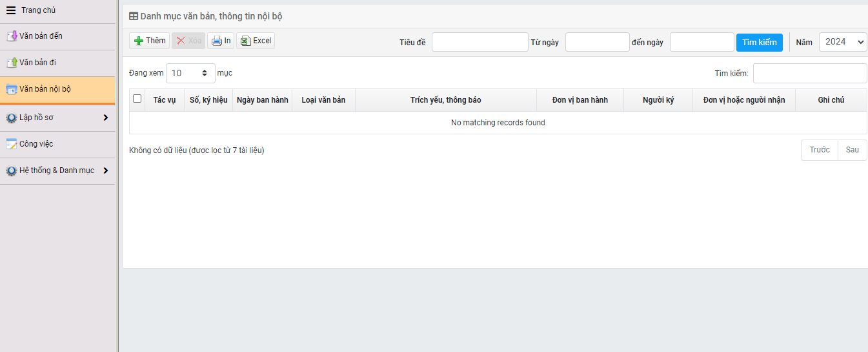Focus the Từ ngày date field
Screen dimensions: 868x352
point(597,42)
